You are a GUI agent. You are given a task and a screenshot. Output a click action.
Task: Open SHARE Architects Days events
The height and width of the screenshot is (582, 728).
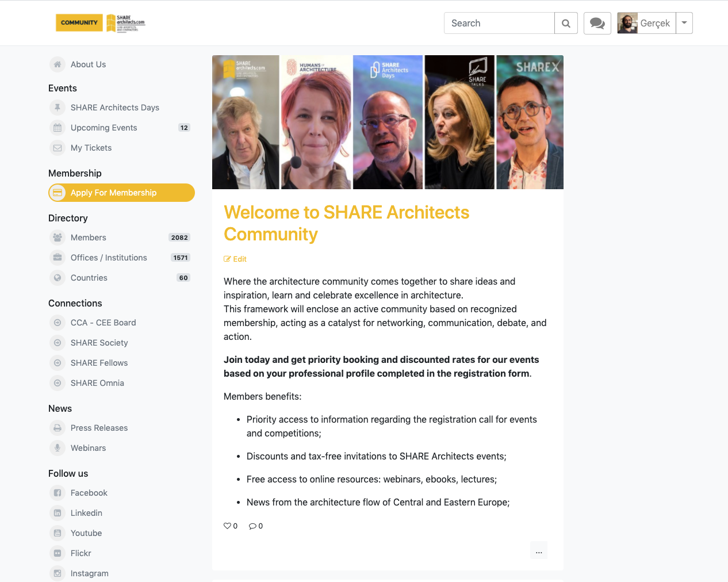pos(115,108)
